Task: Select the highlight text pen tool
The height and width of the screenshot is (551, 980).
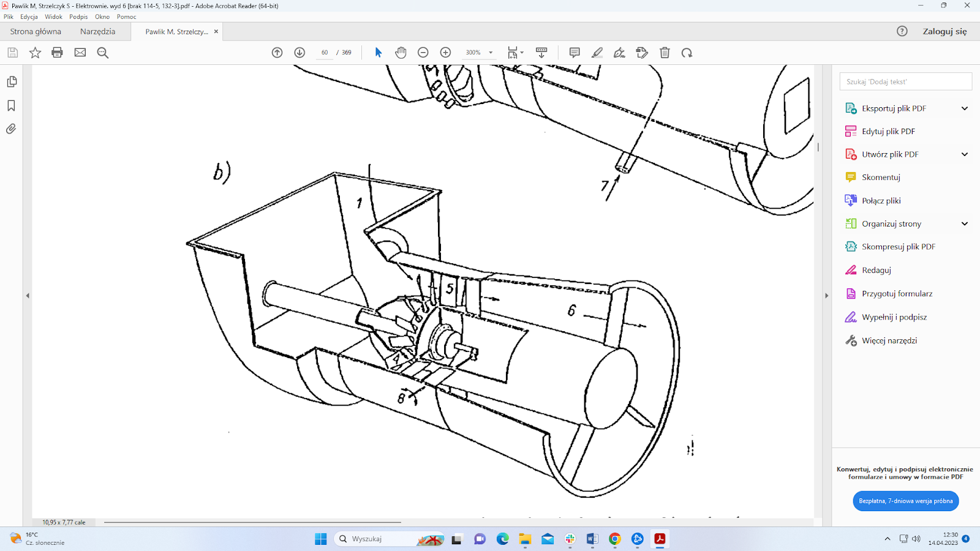Action: tap(597, 53)
